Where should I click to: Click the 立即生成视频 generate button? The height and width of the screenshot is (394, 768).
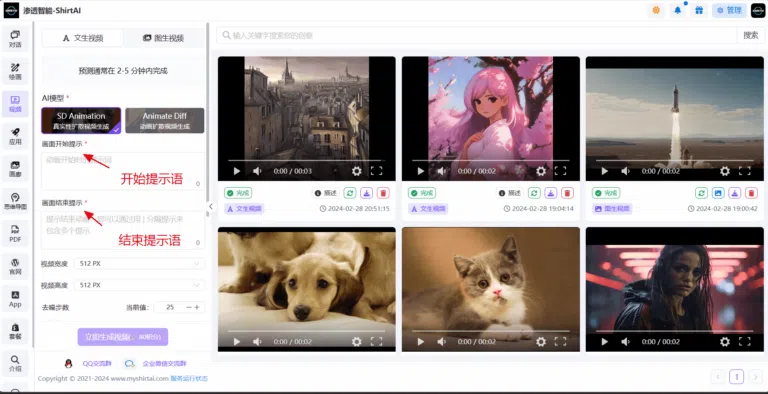122,337
